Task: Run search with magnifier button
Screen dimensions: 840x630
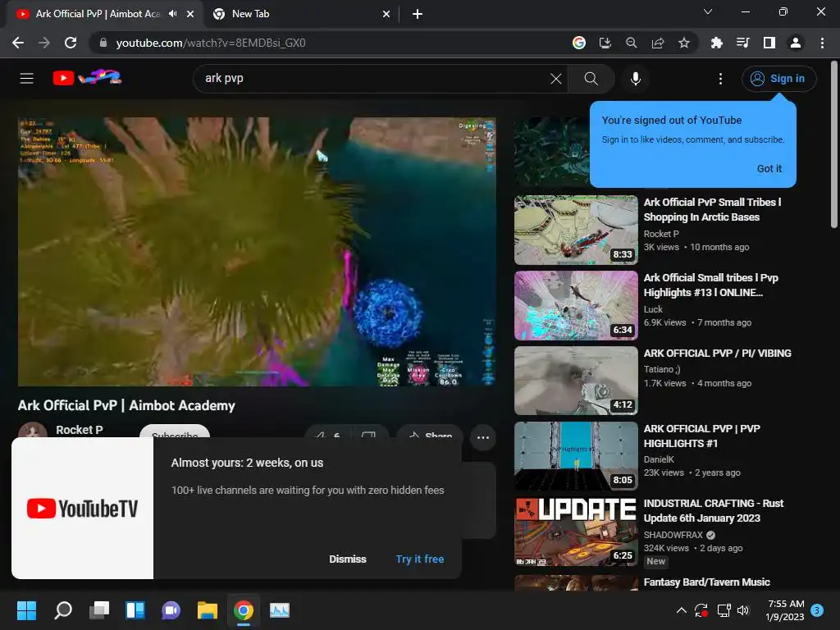Action: [591, 79]
